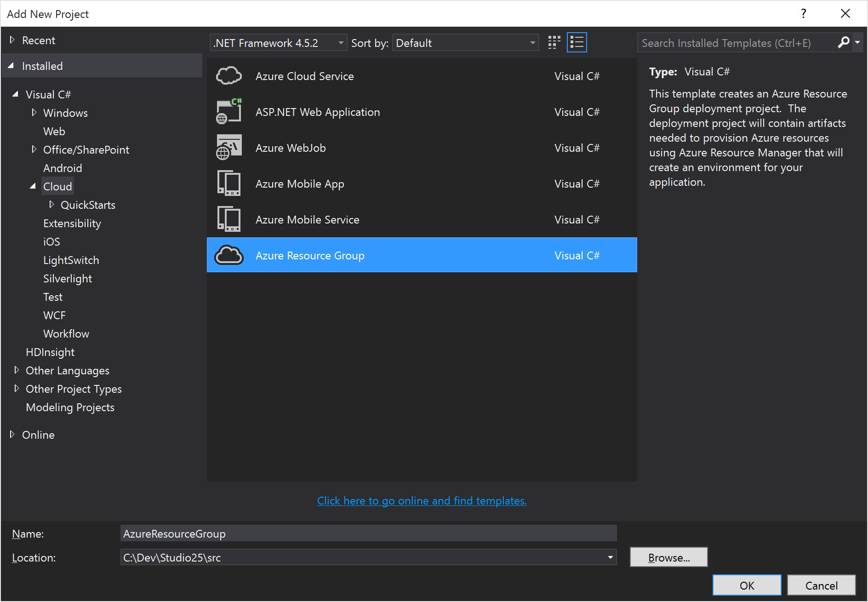Expand the Other Languages node arrow

click(x=17, y=370)
